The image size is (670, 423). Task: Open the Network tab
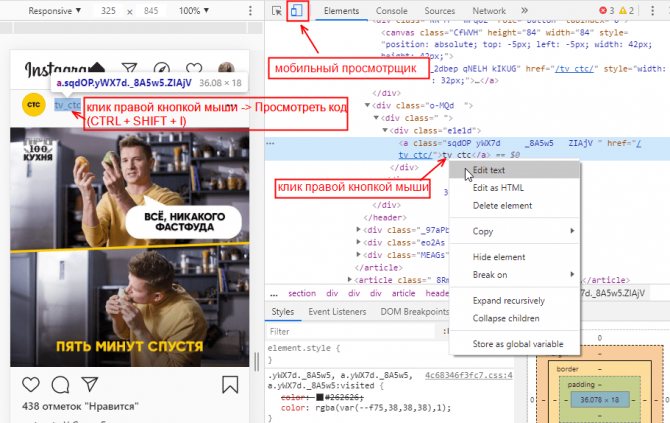tap(489, 11)
